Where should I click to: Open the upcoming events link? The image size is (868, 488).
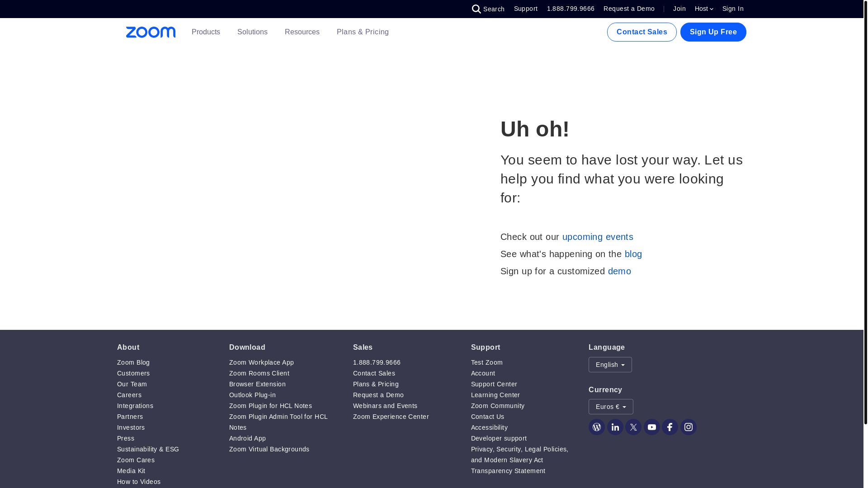click(x=598, y=237)
